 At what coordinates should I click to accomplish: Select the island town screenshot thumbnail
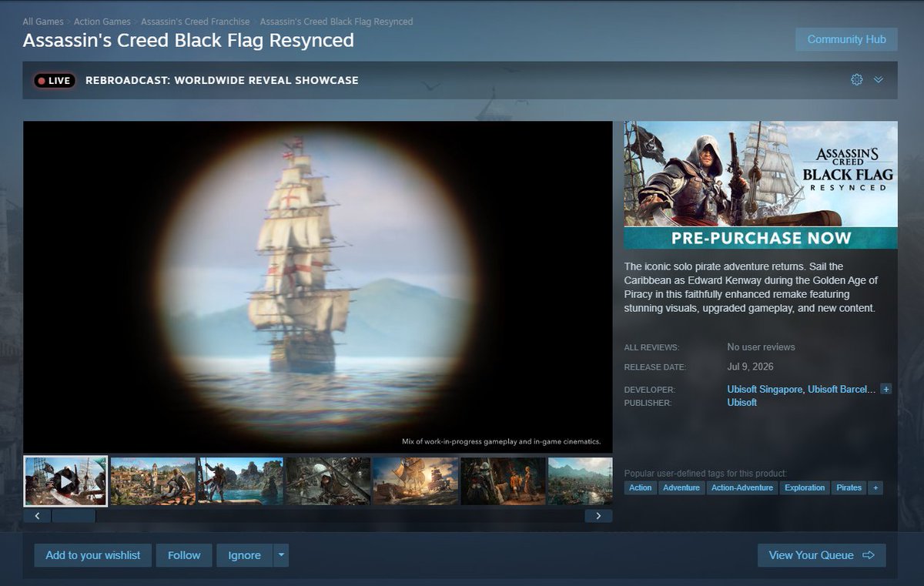pos(153,481)
